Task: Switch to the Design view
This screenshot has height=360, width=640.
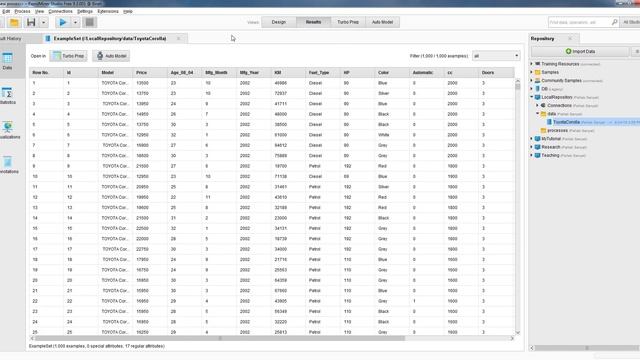Action: tap(279, 22)
